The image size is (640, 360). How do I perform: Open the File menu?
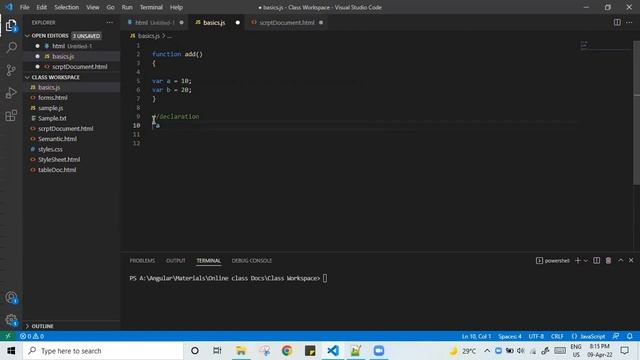[x=24, y=7]
